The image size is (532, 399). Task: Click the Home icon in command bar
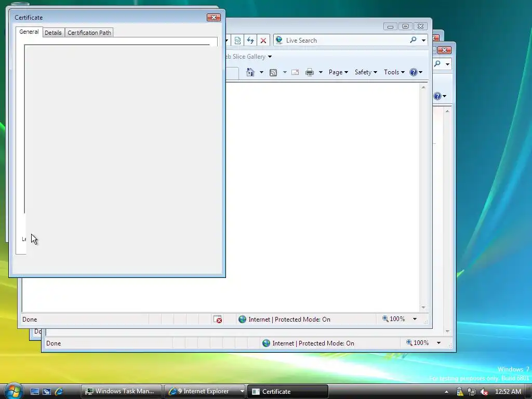[250, 72]
